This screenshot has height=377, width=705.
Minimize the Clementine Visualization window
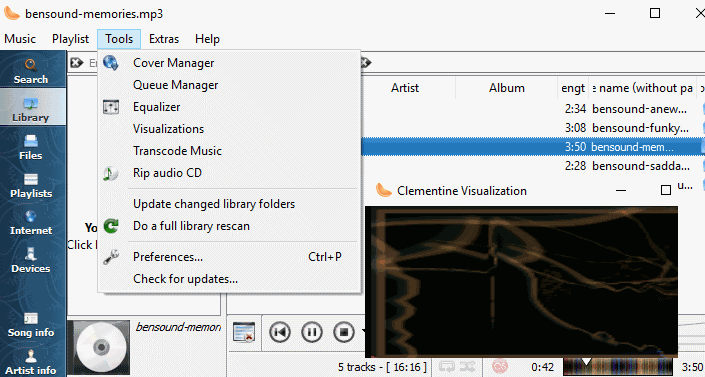coord(621,191)
